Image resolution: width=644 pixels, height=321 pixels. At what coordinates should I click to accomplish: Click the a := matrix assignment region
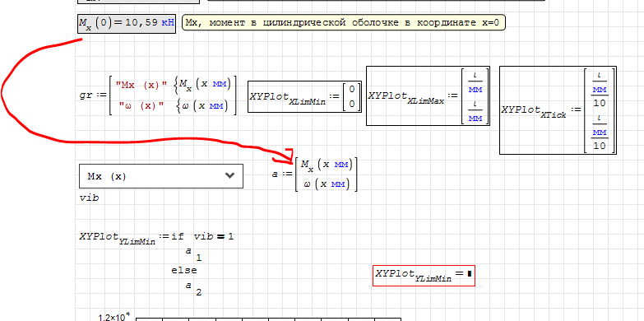click(315, 174)
